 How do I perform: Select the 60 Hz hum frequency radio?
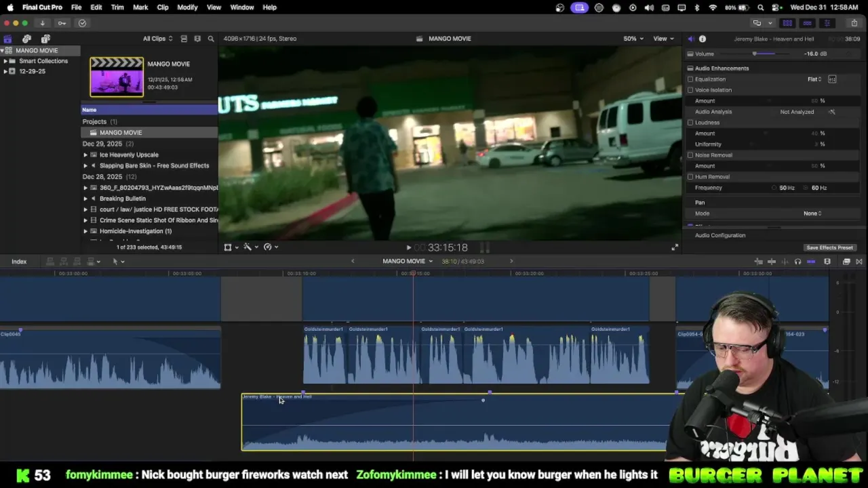click(x=807, y=188)
